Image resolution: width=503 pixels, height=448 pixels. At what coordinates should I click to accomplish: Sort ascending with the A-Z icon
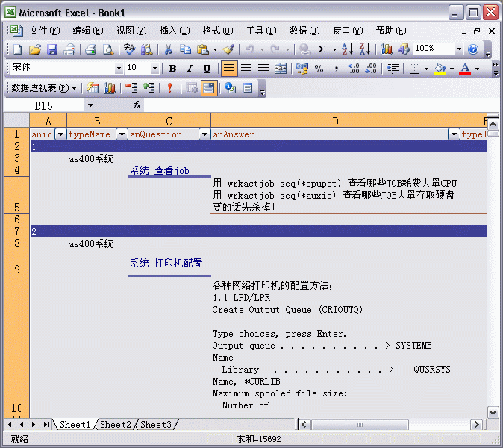348,49
